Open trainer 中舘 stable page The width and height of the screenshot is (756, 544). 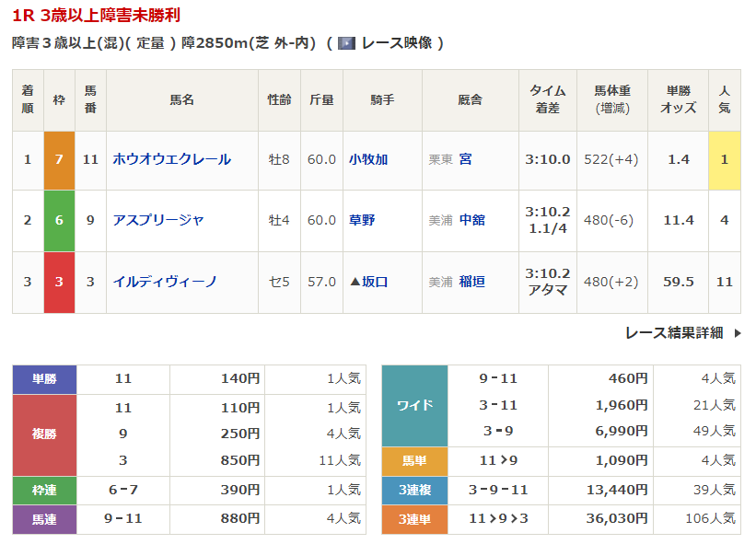(x=471, y=220)
